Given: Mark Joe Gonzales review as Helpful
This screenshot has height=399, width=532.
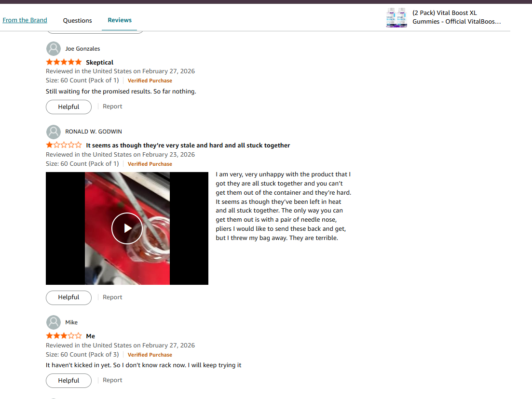Looking at the screenshot, I should click(68, 107).
